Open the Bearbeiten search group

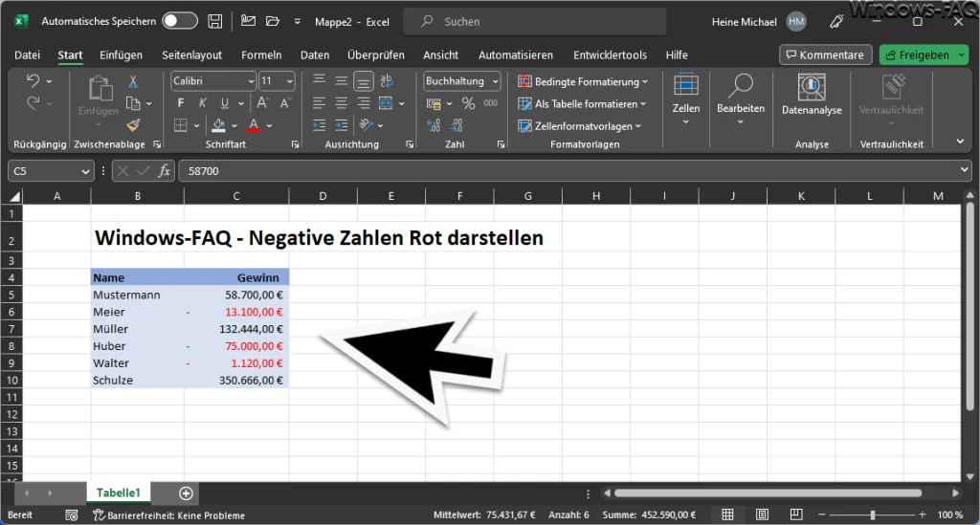741,99
